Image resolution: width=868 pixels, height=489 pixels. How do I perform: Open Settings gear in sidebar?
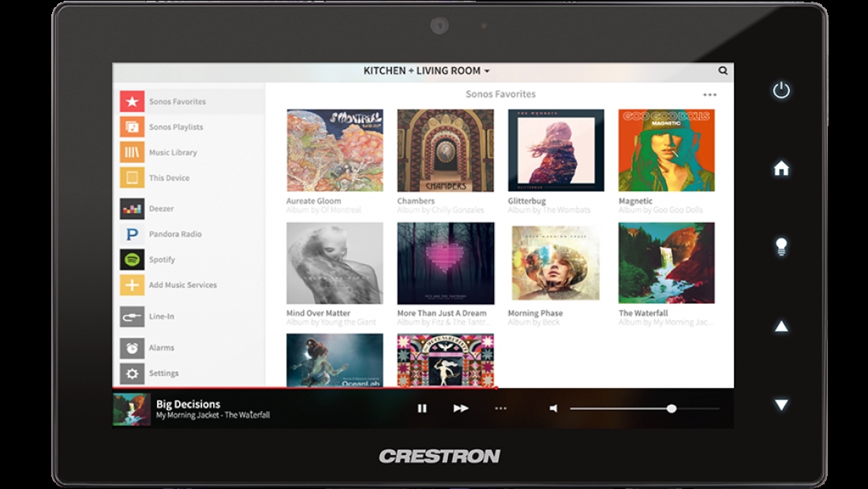click(x=132, y=373)
